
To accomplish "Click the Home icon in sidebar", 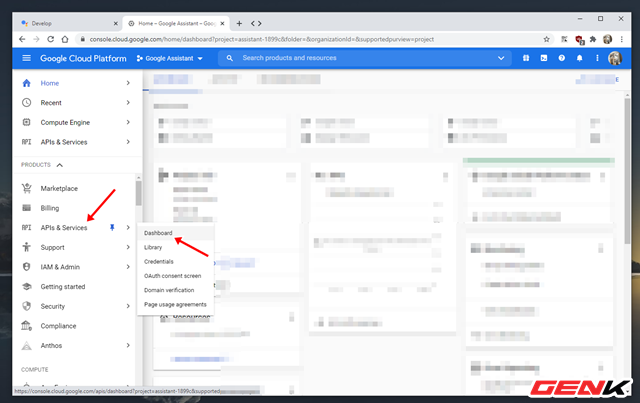I will pyautogui.click(x=27, y=83).
